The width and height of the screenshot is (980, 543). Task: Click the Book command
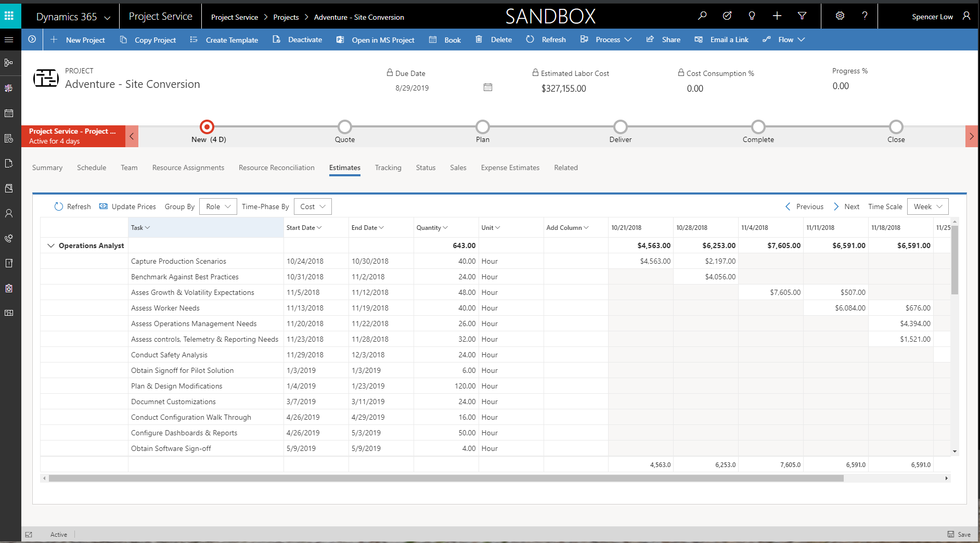click(x=445, y=40)
